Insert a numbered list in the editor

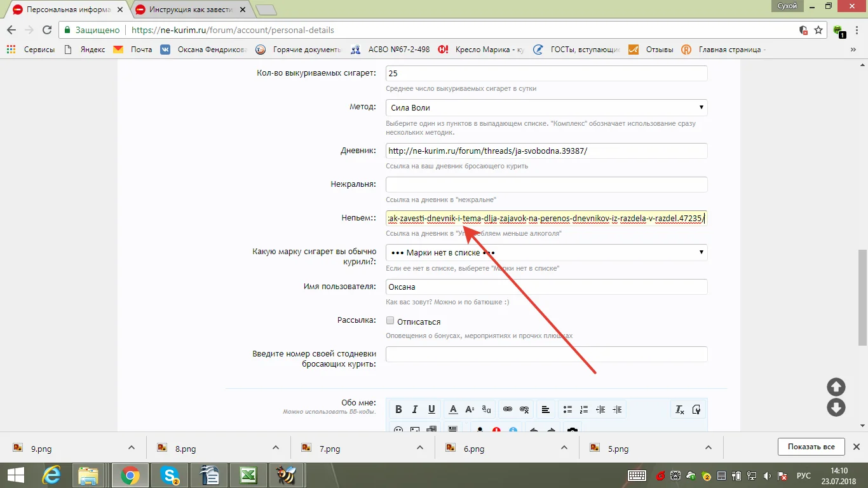(584, 409)
